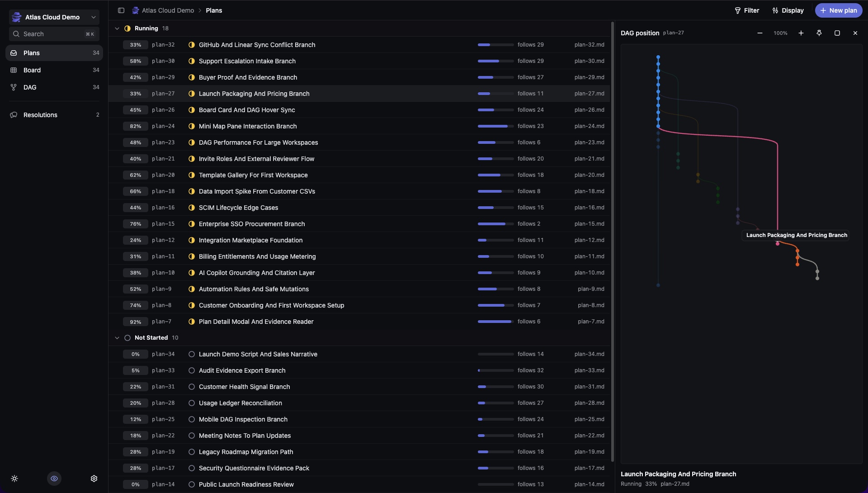The height and width of the screenshot is (493, 868).
Task: Toggle status circle for Mobile DAG Inspection Branch
Action: pos(192,419)
